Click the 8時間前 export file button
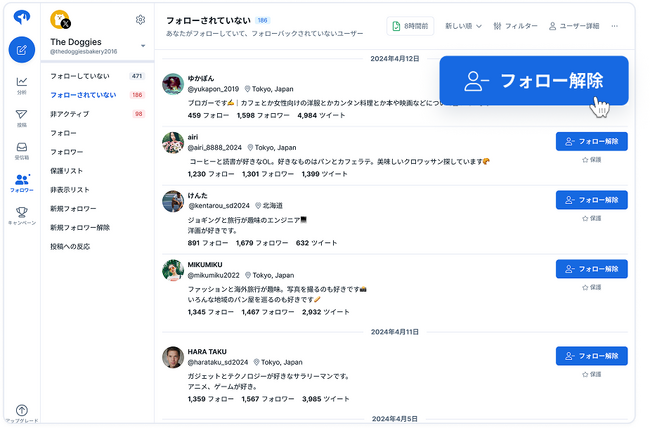 410,26
